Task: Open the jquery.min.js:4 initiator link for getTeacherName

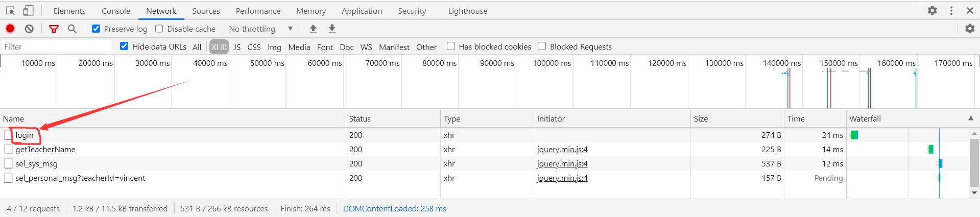Action: pos(562,150)
